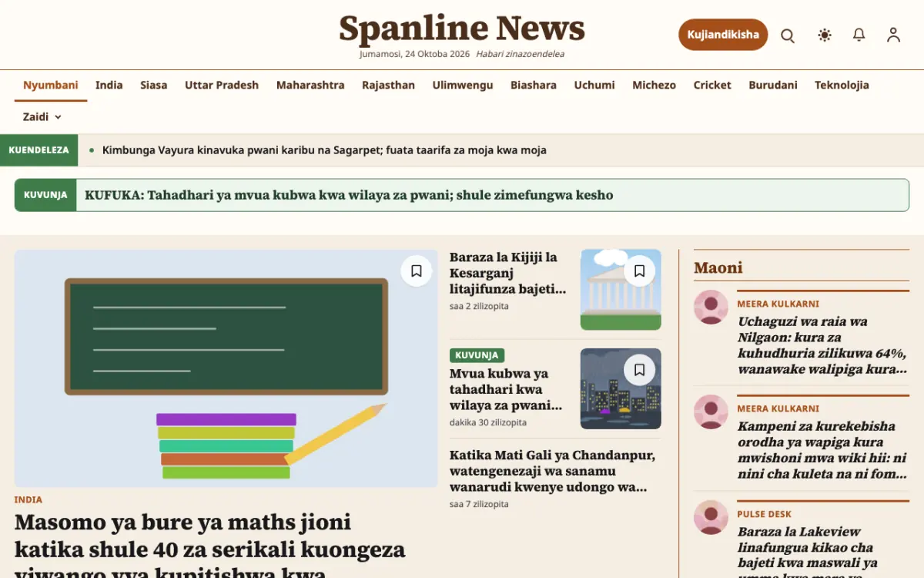Open the Cricket section
Image resolution: width=924 pixels, height=578 pixels.
point(712,86)
